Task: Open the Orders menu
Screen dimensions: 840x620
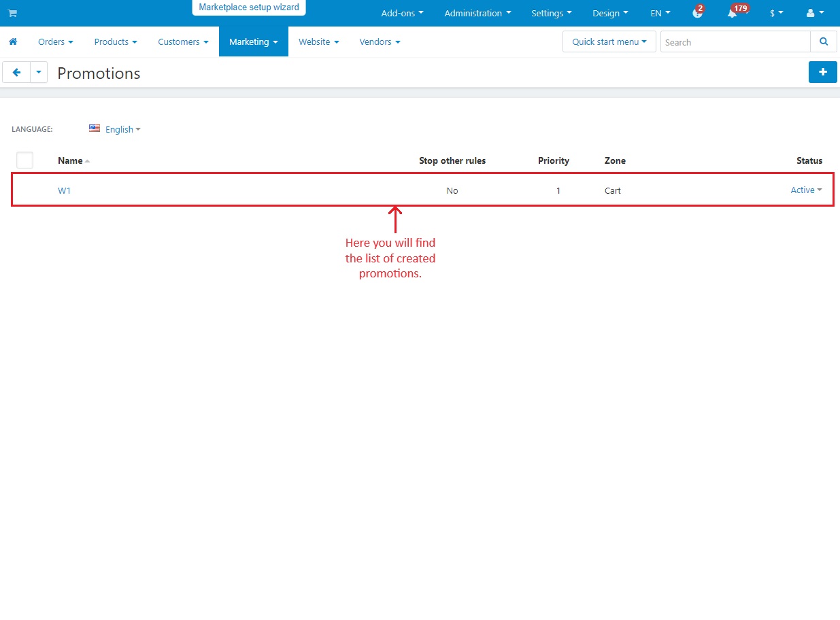Action: [56, 41]
